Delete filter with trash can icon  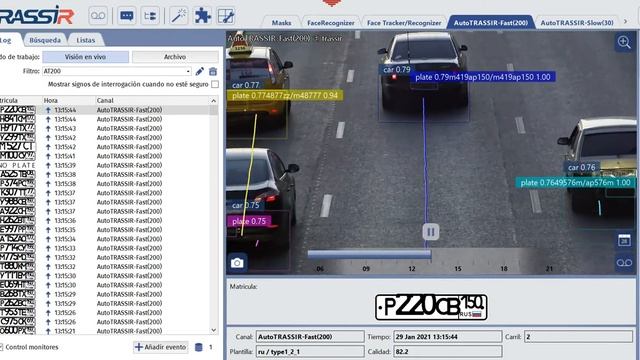pos(213,71)
